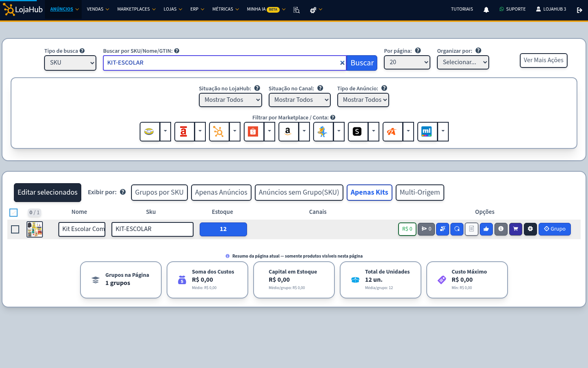Open the Tipo de busca SKU dropdown
The height and width of the screenshot is (368, 588).
70,63
